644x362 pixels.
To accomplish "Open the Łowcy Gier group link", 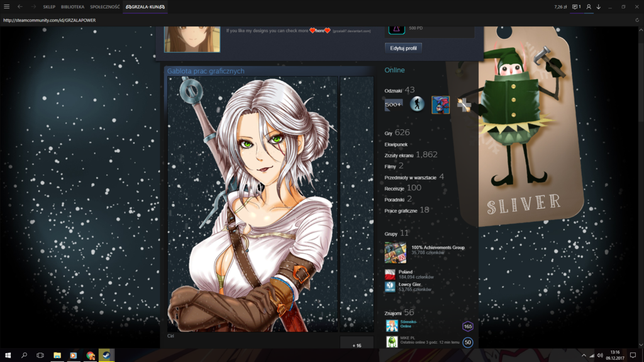I will (409, 284).
